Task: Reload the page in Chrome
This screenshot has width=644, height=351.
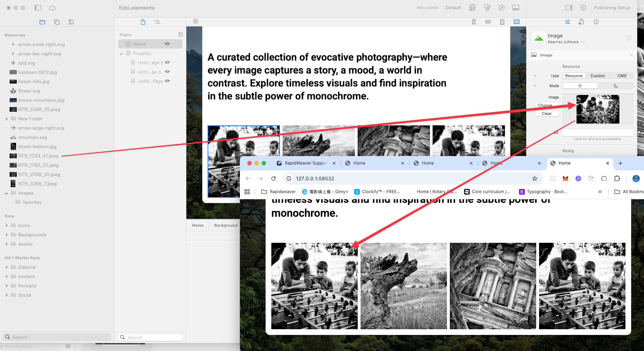Action: tap(273, 179)
